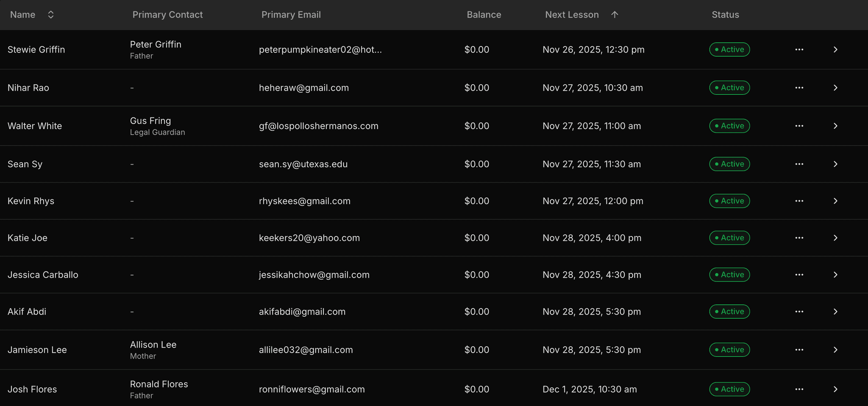Screen dimensions: 868x406
Task: Show actions menu for Jessica Carballo
Action: pyautogui.click(x=799, y=275)
